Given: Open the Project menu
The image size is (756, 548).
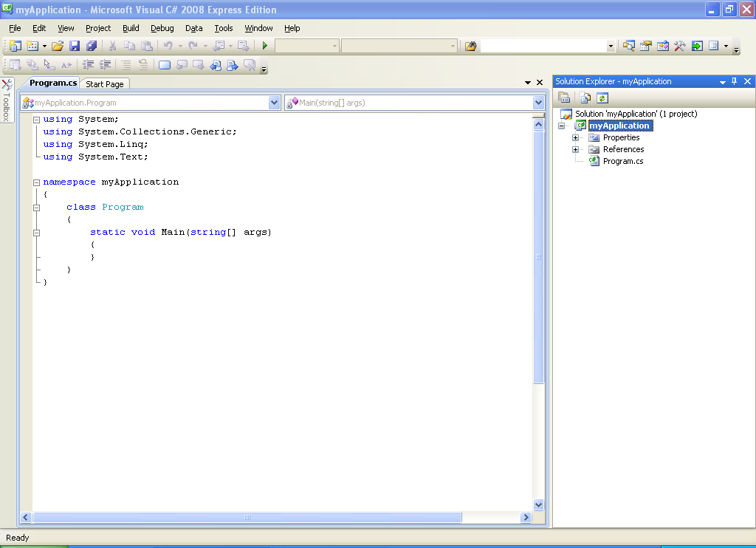Looking at the screenshot, I should point(98,28).
